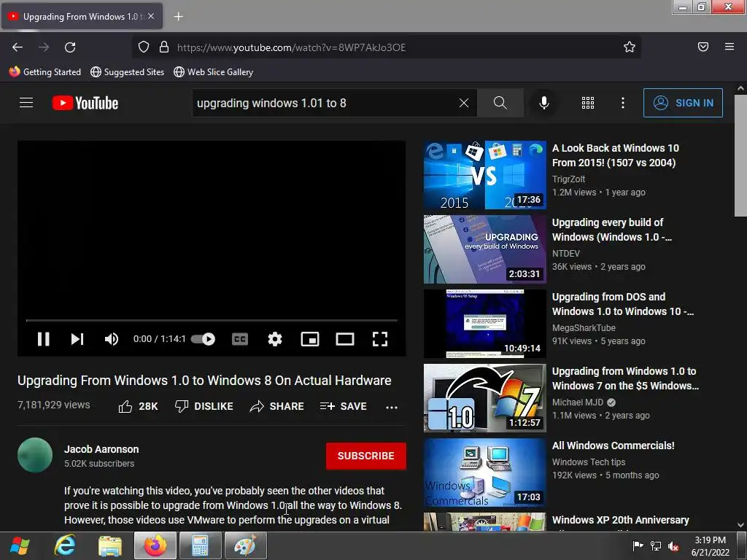Open Windows 1.0 to Windows 7 thumbnail
747x560 pixels.
484,398
